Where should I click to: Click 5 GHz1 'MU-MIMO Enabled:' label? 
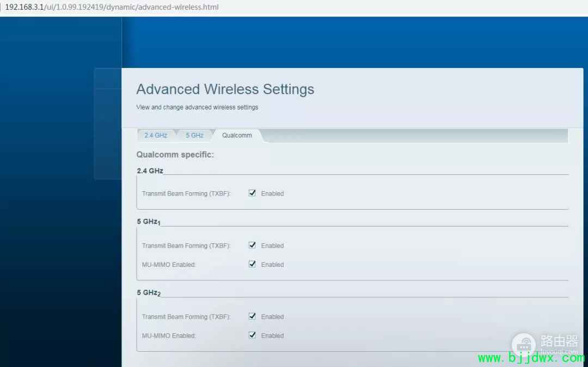point(169,265)
